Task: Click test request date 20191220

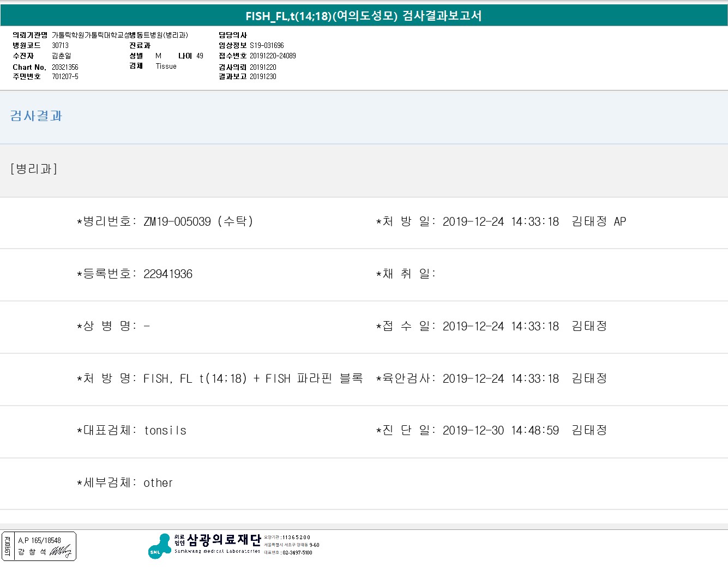Action: point(263,67)
